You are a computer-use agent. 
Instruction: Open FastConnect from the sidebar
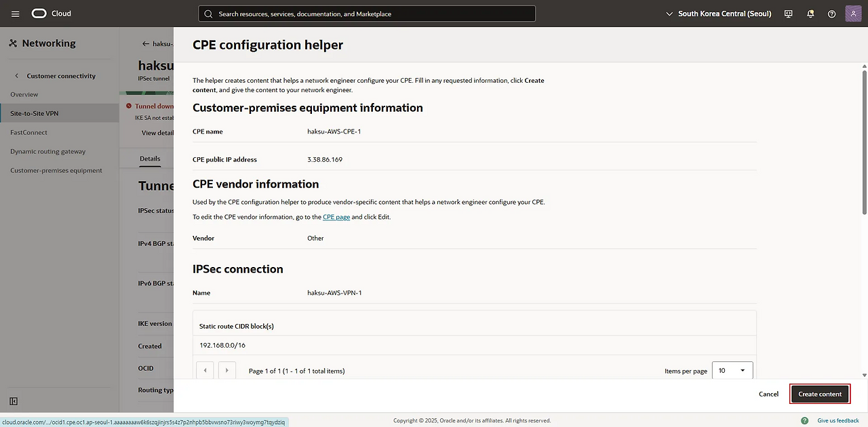[28, 132]
